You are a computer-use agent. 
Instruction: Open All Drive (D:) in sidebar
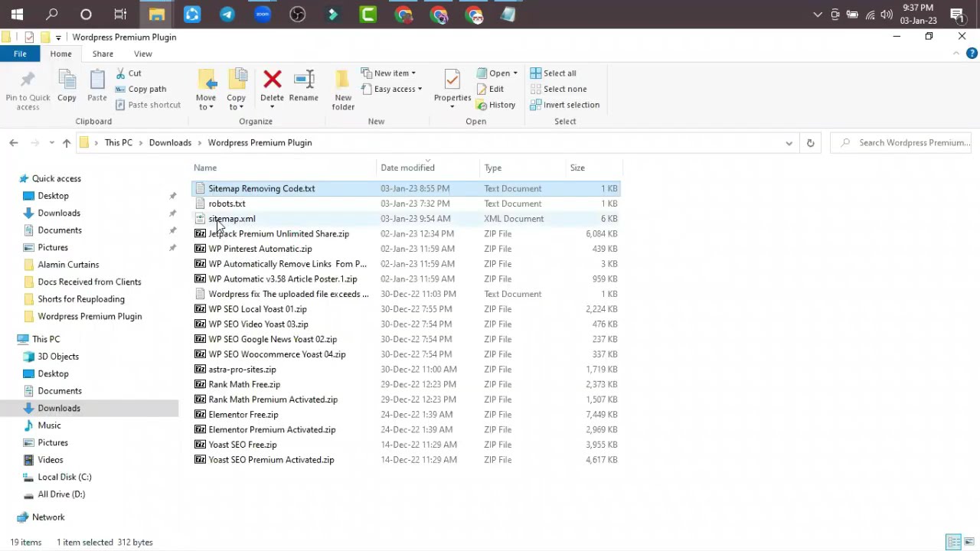click(61, 494)
